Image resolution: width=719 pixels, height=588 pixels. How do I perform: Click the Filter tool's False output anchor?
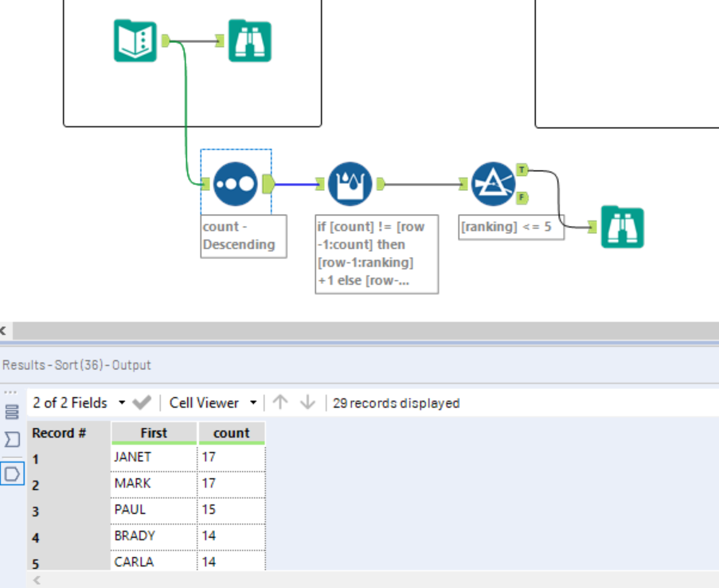tap(522, 198)
